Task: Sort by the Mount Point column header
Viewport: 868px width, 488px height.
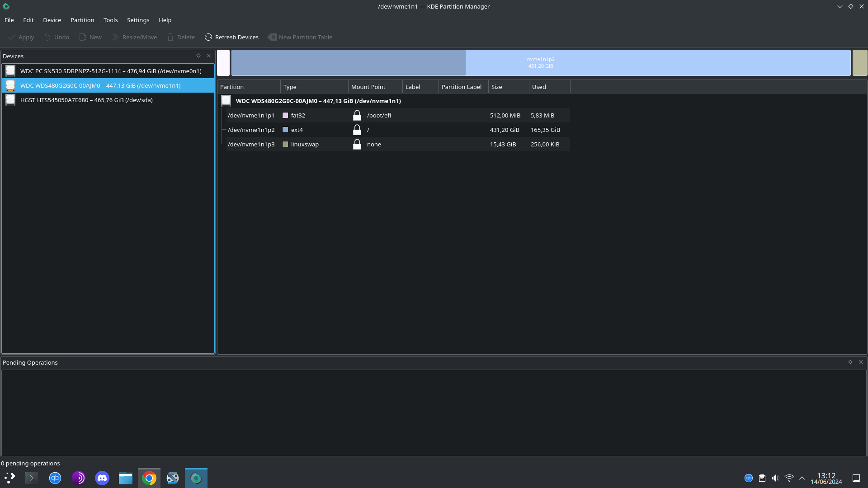Action: click(375, 87)
